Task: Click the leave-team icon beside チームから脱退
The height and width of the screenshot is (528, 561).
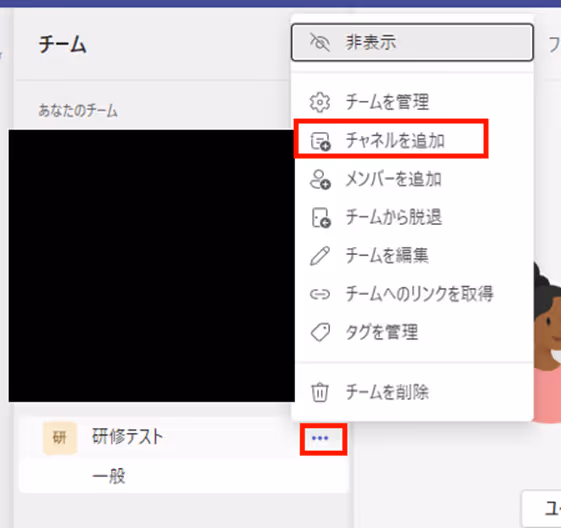Action: coord(321,218)
